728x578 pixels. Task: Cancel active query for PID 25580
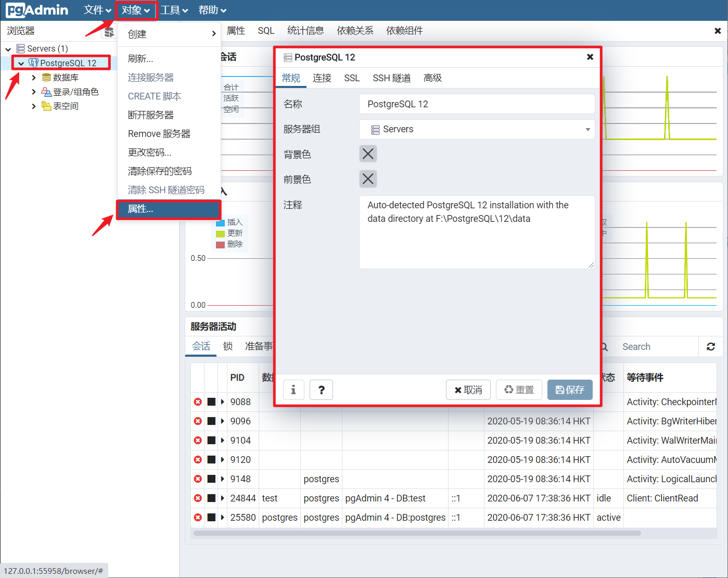(211, 518)
